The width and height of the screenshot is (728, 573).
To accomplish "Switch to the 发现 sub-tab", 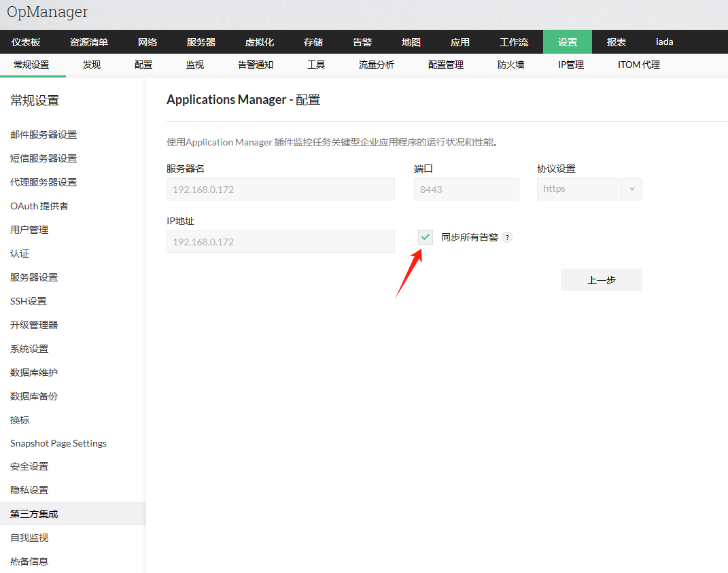I will click(x=92, y=65).
